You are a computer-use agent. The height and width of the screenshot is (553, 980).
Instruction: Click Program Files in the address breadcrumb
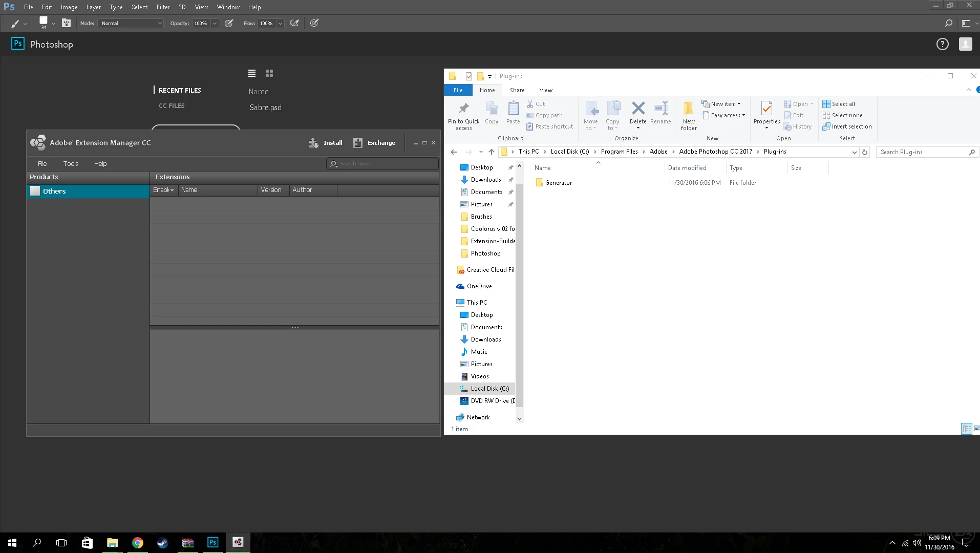[620, 152]
